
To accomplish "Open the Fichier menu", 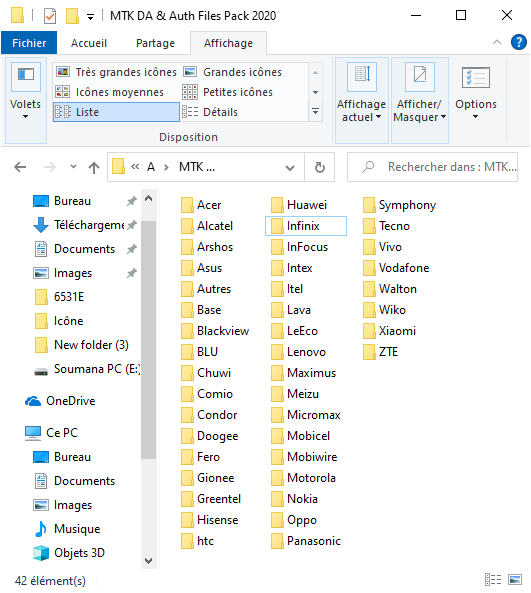I will (29, 43).
